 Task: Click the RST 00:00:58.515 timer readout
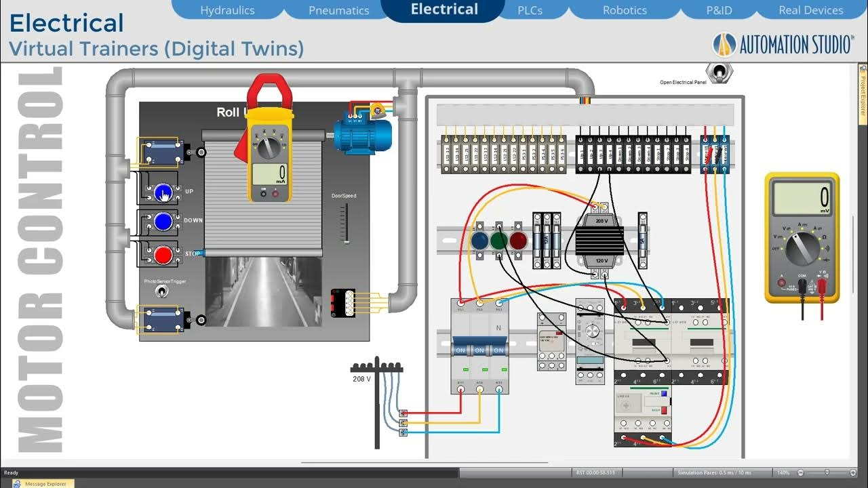coord(597,472)
